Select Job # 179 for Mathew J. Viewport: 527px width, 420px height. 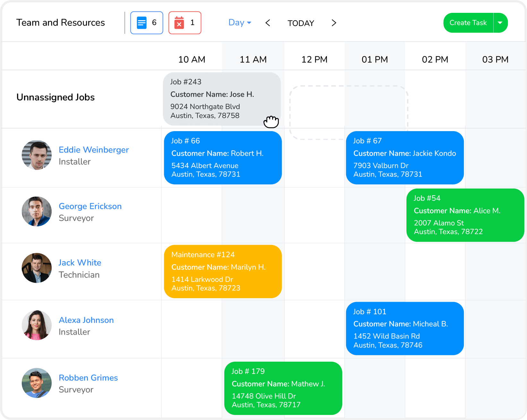[283, 388]
